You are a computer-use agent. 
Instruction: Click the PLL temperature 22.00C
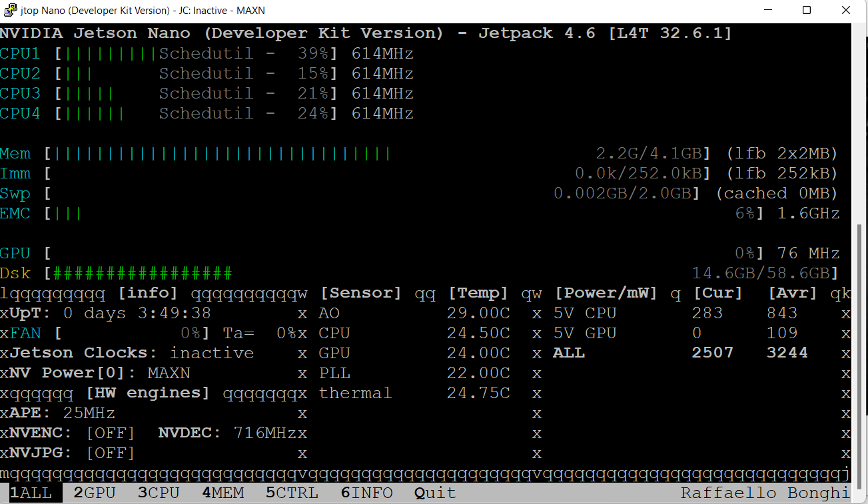pyautogui.click(x=478, y=374)
